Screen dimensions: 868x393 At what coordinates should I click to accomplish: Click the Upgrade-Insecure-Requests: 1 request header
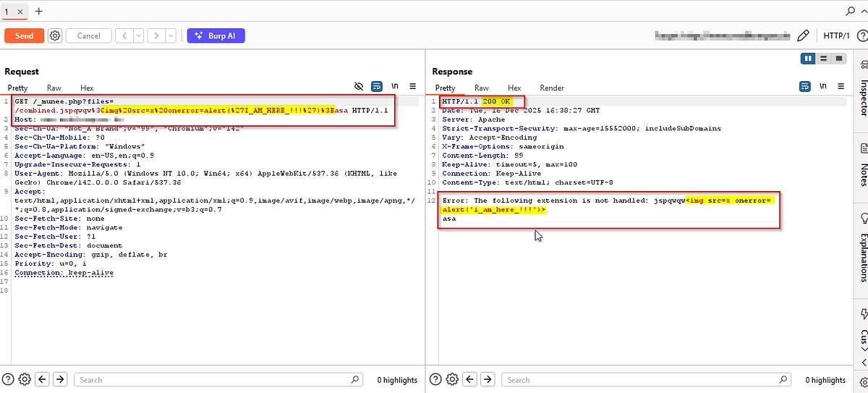coord(77,164)
